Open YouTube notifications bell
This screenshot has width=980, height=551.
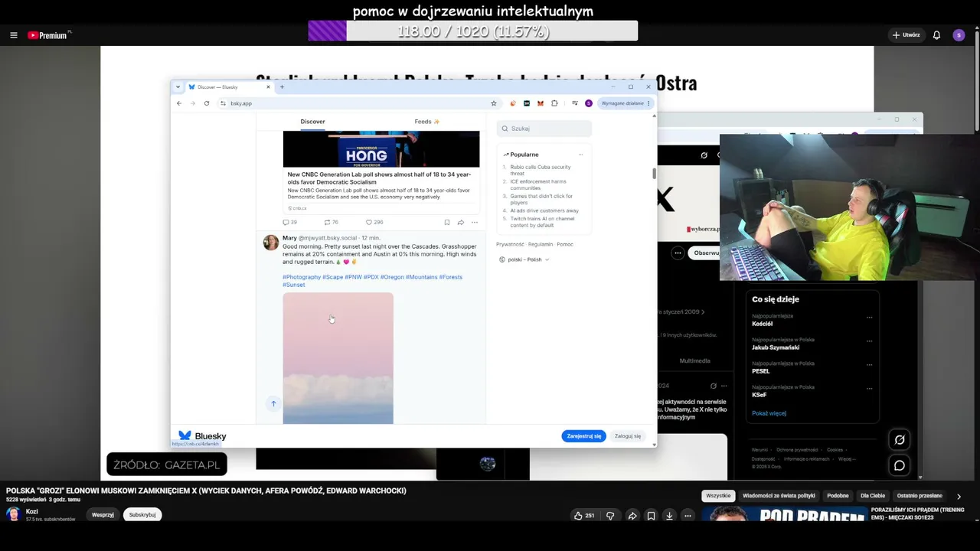[936, 35]
